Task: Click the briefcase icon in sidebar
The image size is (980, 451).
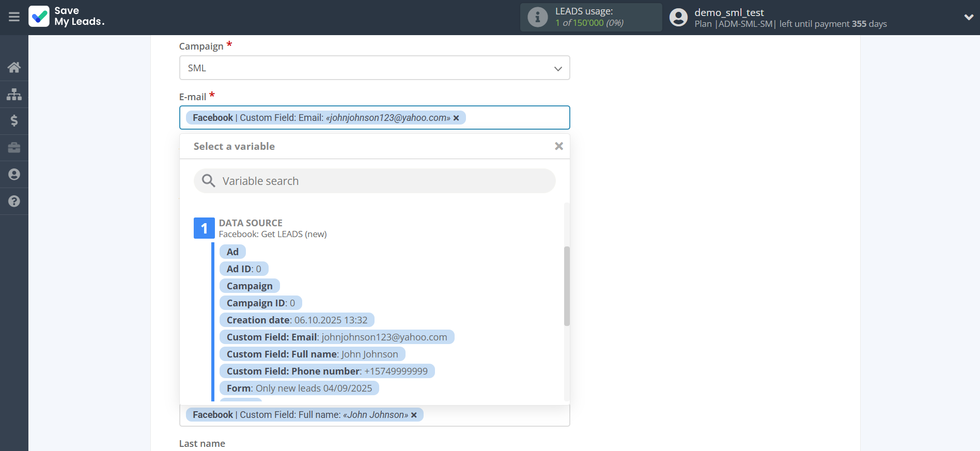Action: pos(14,148)
